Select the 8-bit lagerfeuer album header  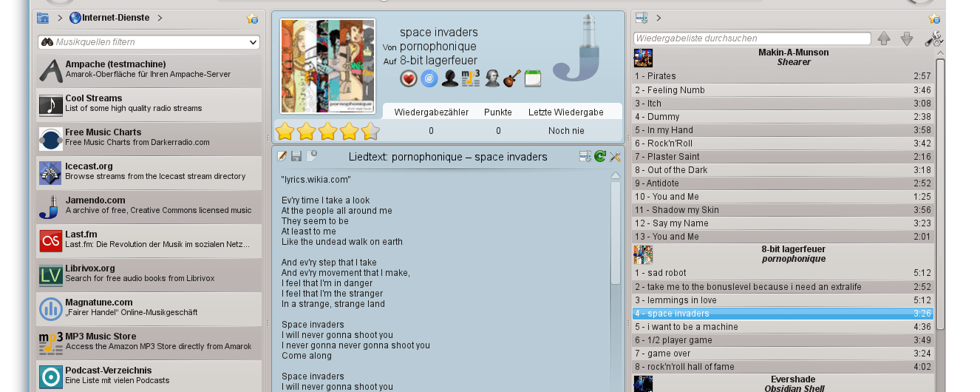783,254
